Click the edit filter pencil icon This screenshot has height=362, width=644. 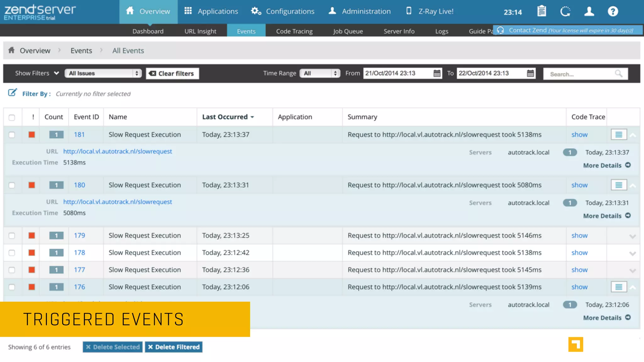coord(12,93)
